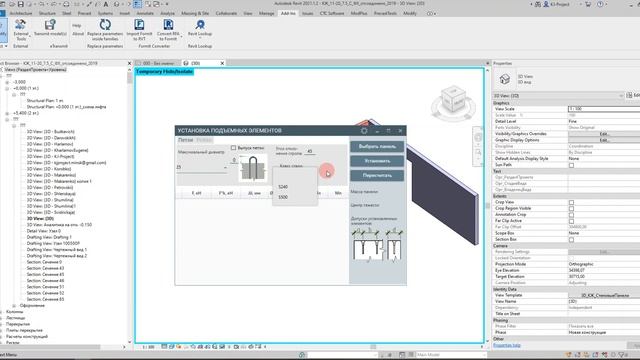Select 3D View: {3D} in Project Browser
The height and width of the screenshot is (360, 640).
click(40, 218)
